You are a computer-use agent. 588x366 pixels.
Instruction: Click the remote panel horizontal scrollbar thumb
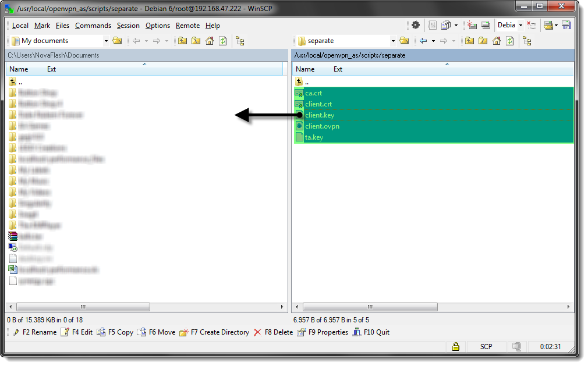pyautogui.click(x=370, y=307)
